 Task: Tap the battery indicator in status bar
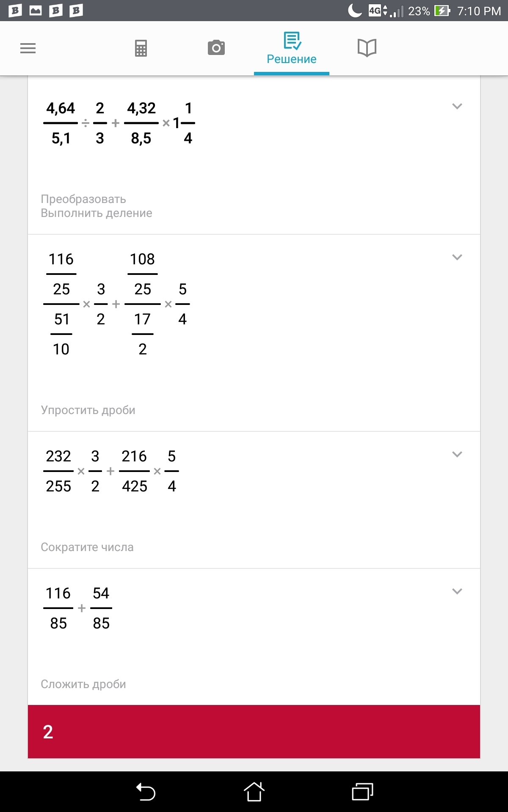point(442,11)
